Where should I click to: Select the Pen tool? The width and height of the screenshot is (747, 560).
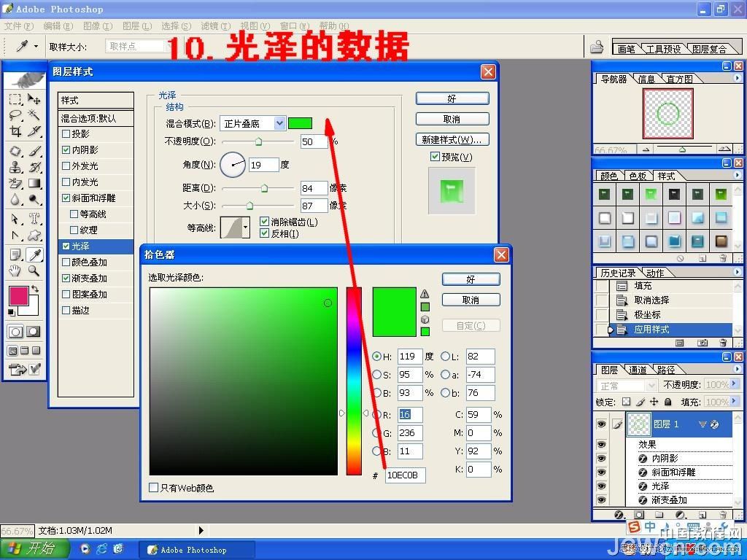click(x=15, y=236)
